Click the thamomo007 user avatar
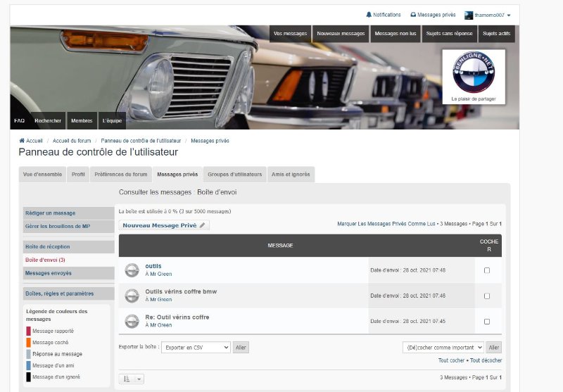 pos(469,15)
